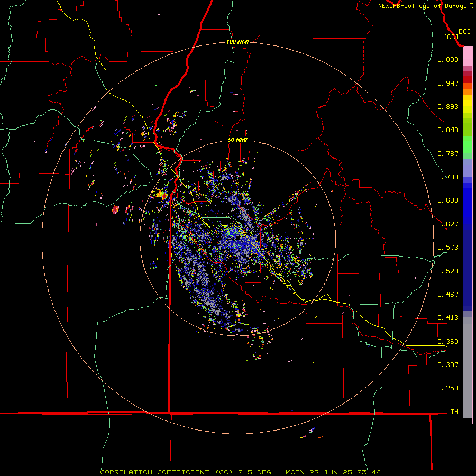
Task: Select the 0.413 legend value
Action: point(448,318)
